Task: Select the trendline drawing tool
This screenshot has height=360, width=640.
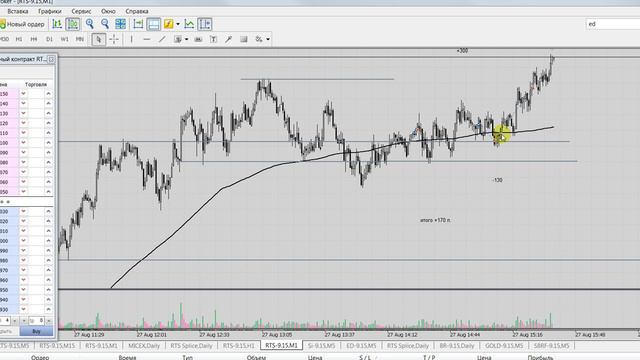Action: [162, 39]
